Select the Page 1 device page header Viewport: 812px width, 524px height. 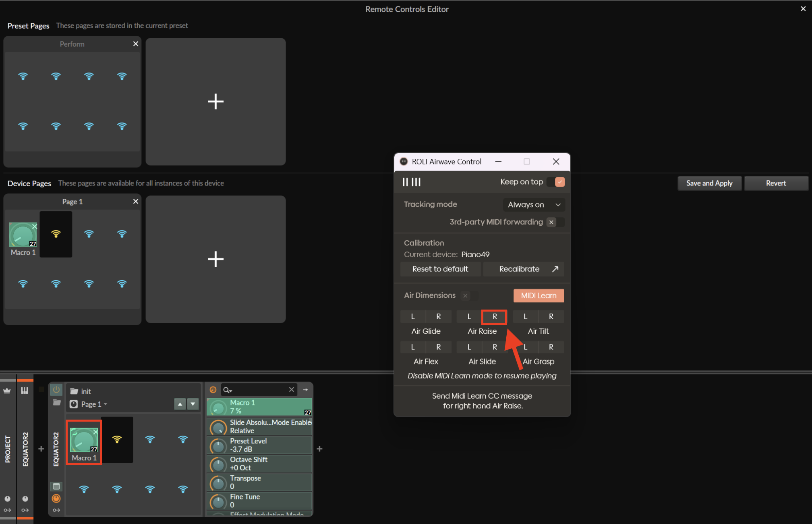coord(72,202)
